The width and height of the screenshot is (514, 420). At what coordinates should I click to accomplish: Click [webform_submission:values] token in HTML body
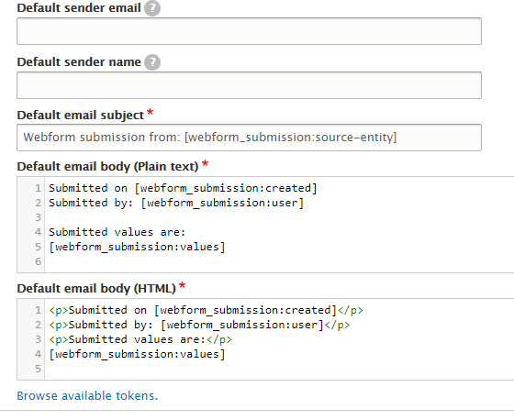coord(137,354)
